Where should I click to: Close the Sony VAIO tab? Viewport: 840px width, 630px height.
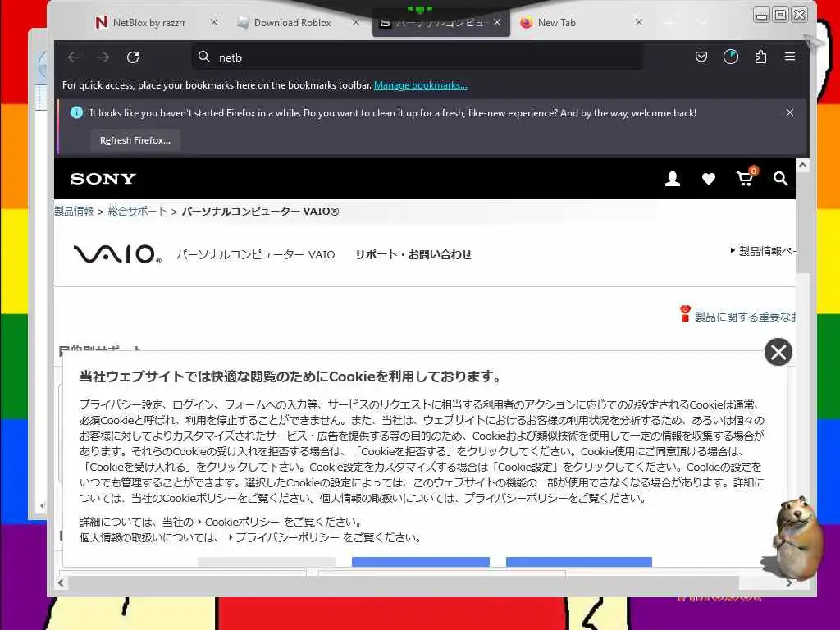(x=497, y=22)
